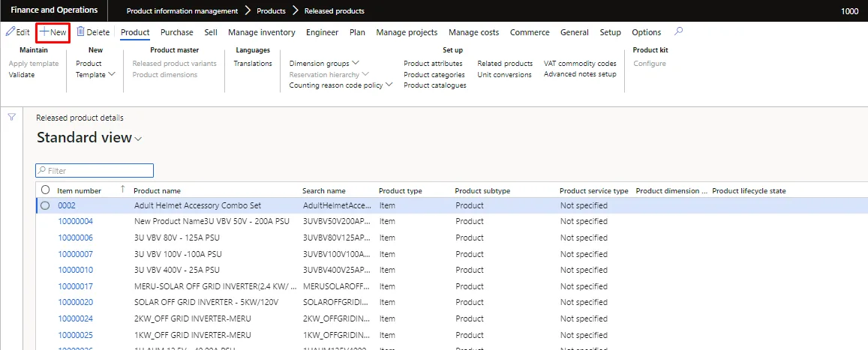Open the Engineer tab

322,32
